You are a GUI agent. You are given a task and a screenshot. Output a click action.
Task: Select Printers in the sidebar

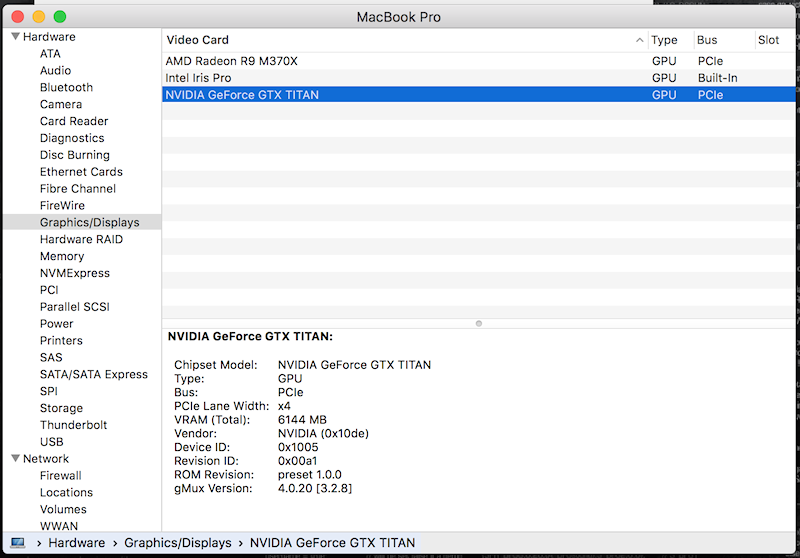(61, 340)
